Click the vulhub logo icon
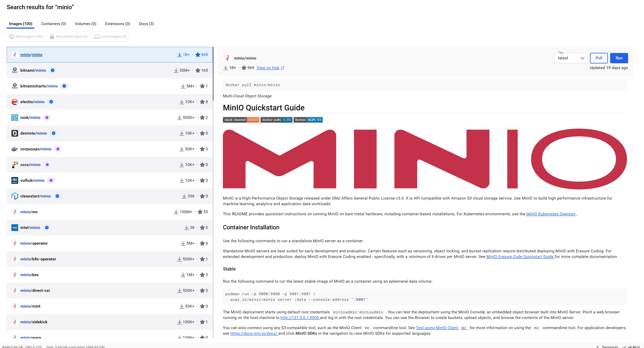The image size is (644, 348). (15, 180)
